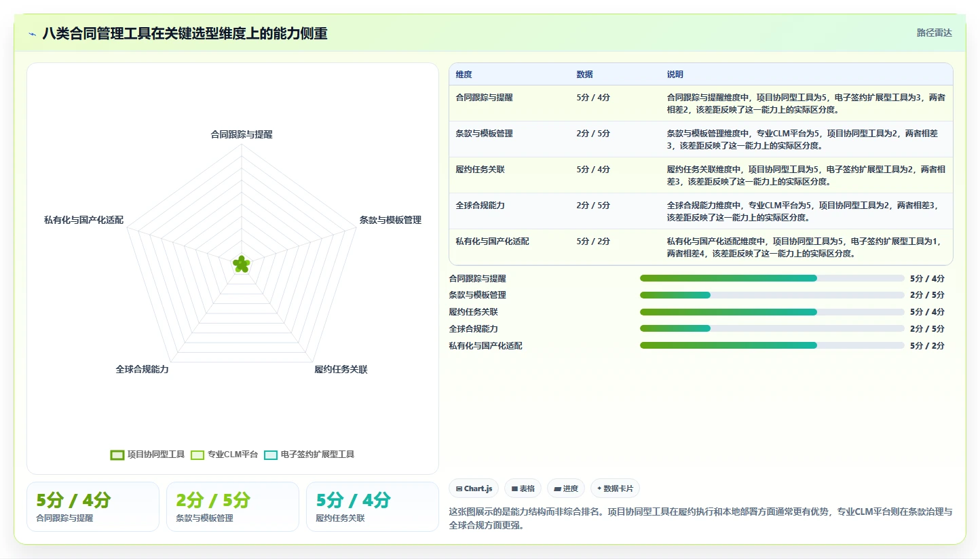This screenshot has width=980, height=559.
Task: Select the 数据卡片 chip
Action: click(x=615, y=488)
